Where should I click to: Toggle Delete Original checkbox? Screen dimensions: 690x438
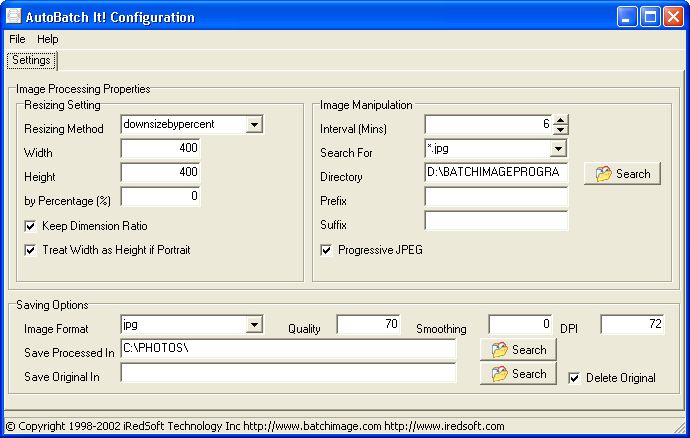pos(574,378)
